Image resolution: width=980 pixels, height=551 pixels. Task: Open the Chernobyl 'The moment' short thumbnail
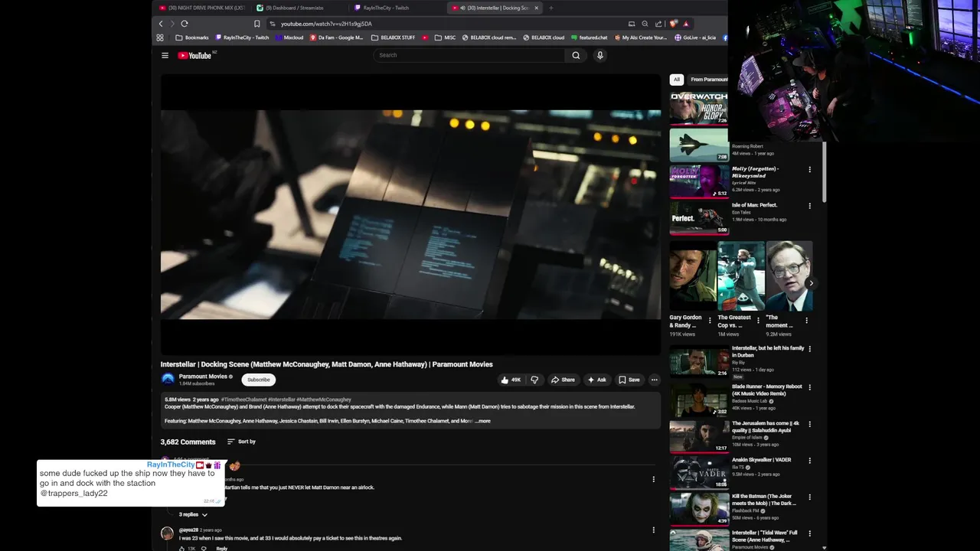[789, 275]
